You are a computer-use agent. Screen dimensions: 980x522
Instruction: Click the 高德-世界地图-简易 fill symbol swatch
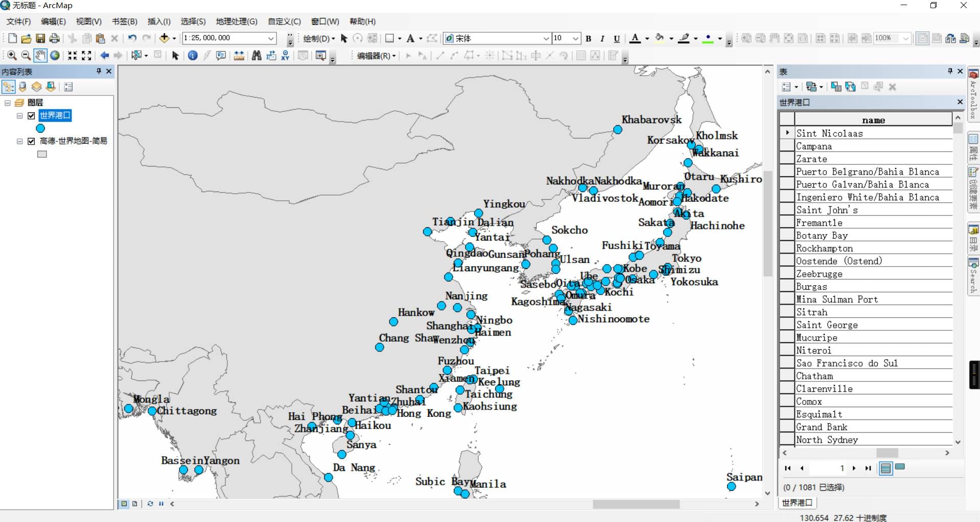42,154
